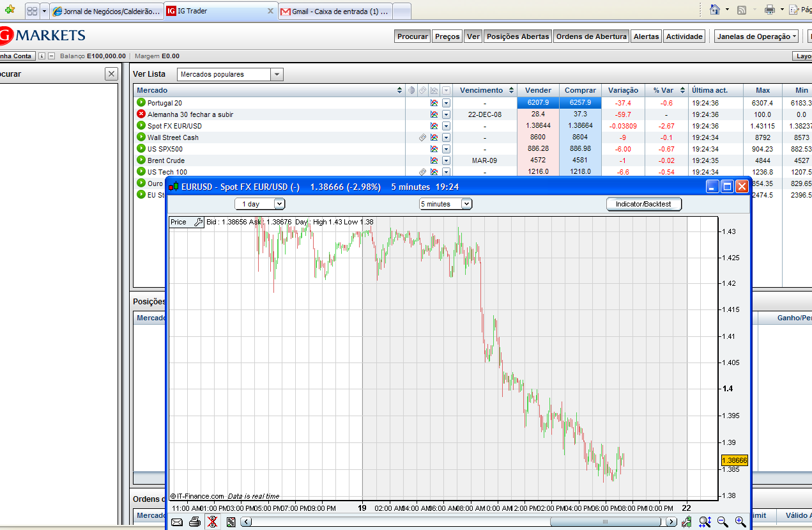Viewport: 812px width, 530px height.
Task: Open browser Home icon
Action: [716, 9]
